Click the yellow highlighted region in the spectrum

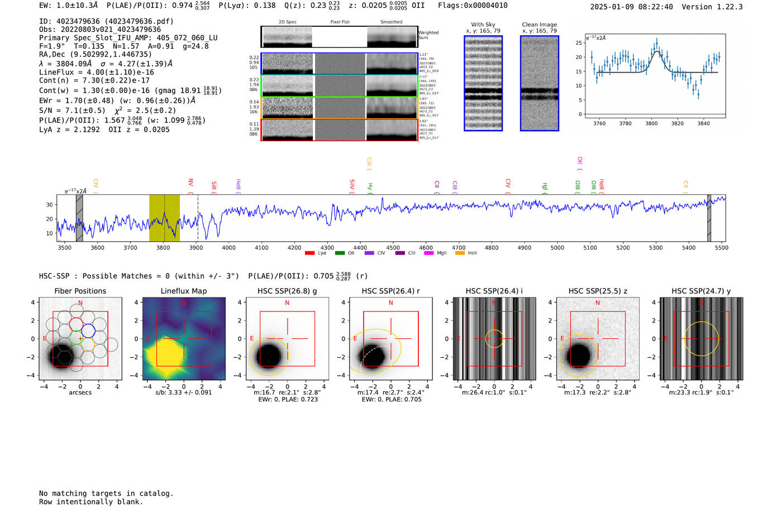164,218
